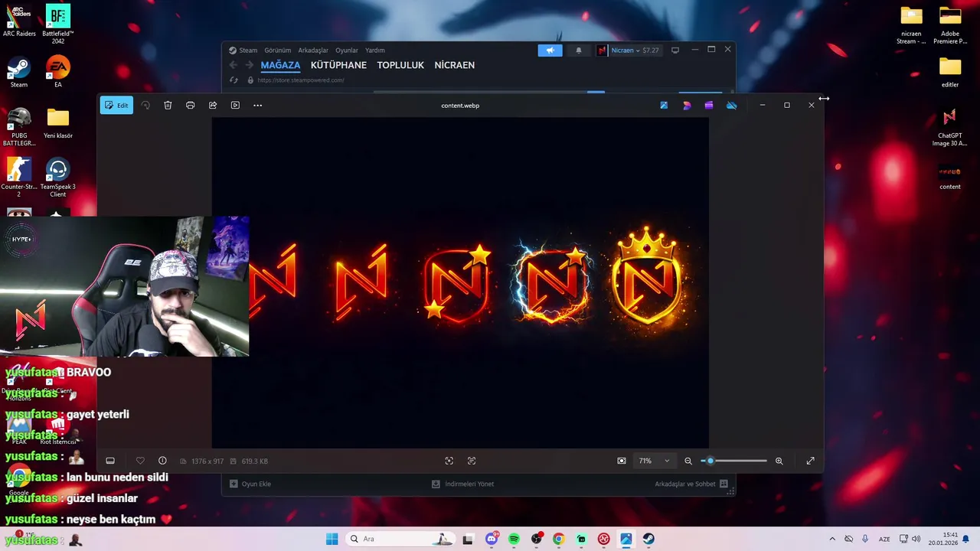This screenshot has height=551, width=980.
Task: Print the image using the printer icon
Action: pyautogui.click(x=190, y=105)
